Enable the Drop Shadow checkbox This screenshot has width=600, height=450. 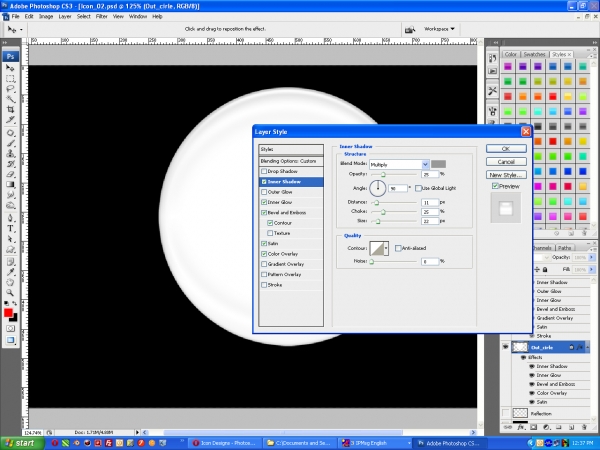point(264,171)
